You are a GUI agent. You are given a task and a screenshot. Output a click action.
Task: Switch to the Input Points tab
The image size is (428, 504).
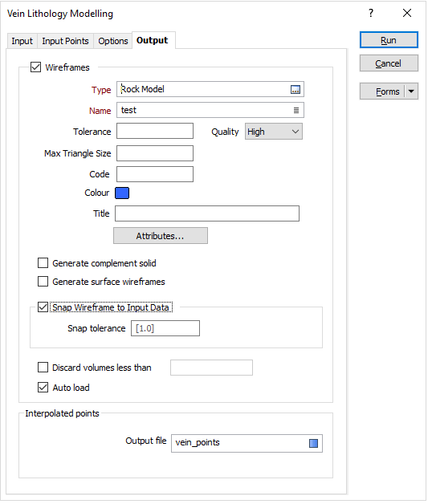tap(65, 41)
